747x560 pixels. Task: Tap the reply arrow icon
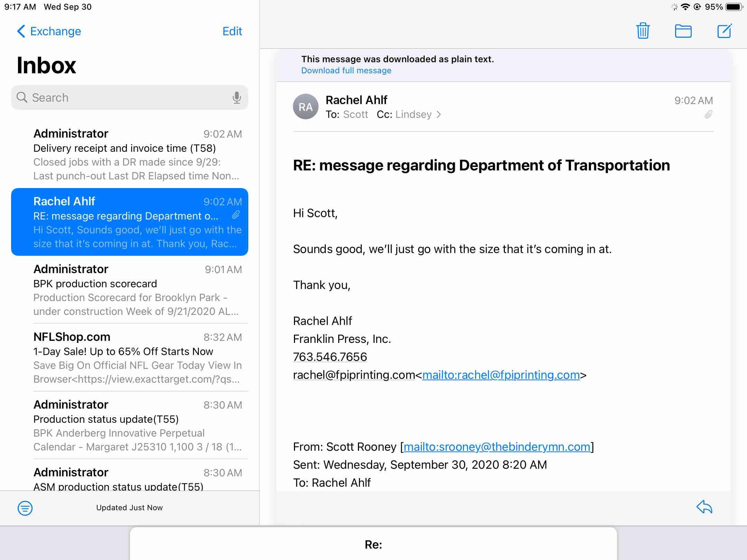pyautogui.click(x=704, y=507)
